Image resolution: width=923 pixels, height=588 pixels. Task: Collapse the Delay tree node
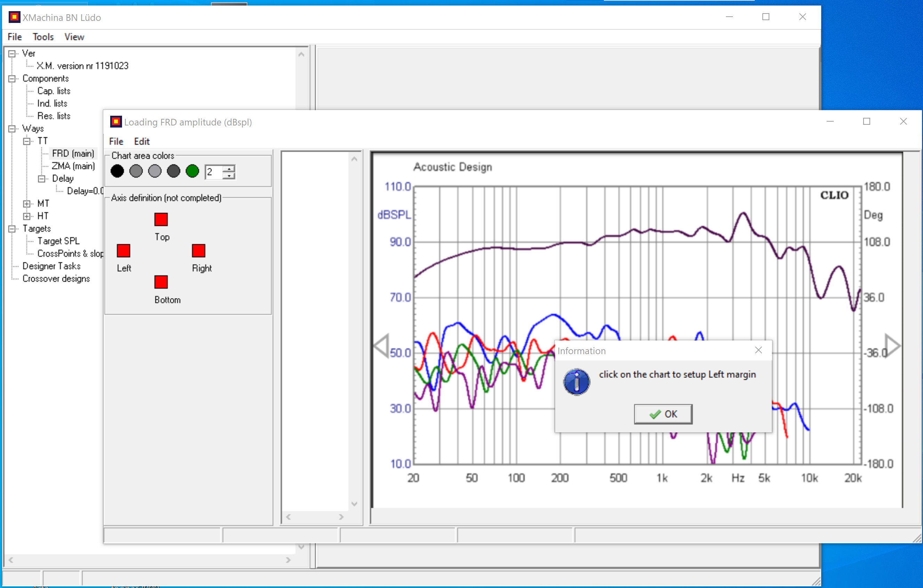pos(42,179)
